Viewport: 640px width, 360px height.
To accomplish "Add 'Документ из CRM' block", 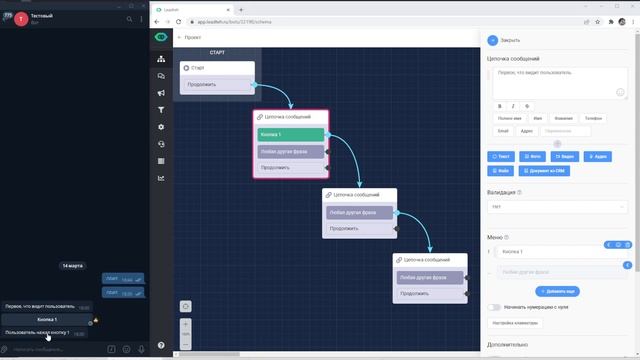I will click(x=544, y=171).
